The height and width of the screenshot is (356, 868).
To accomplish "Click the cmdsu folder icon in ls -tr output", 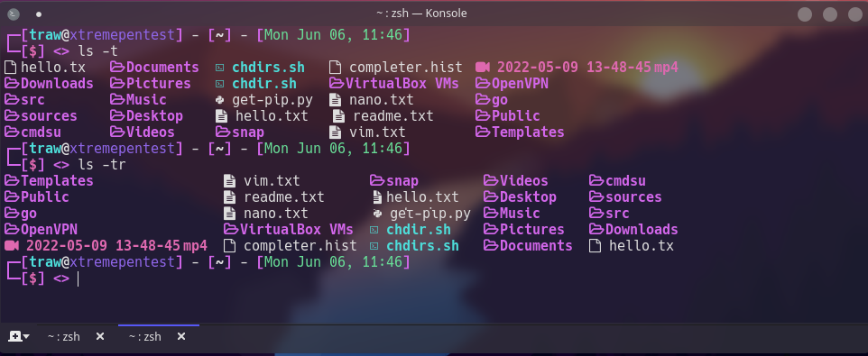I will [596, 181].
